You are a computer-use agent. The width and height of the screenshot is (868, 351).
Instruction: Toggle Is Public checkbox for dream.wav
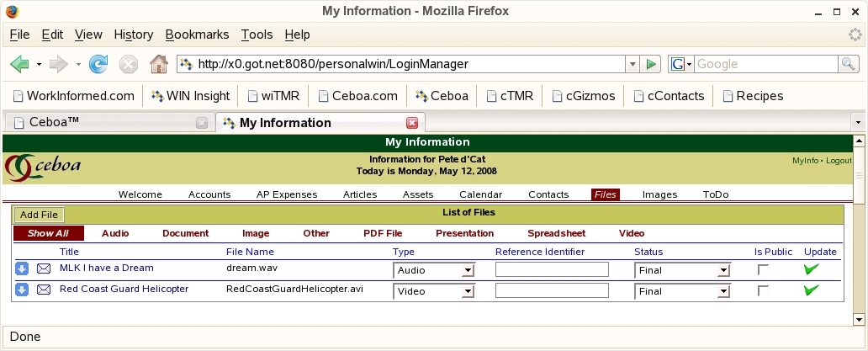point(763,270)
